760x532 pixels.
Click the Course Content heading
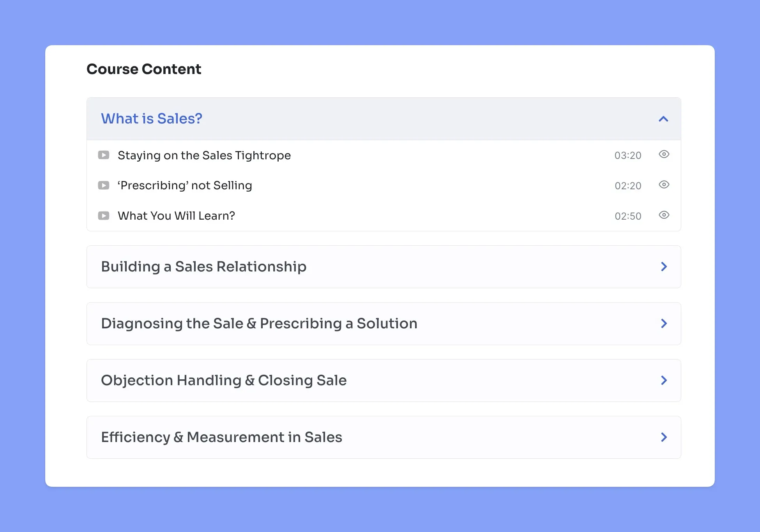pyautogui.click(x=144, y=69)
